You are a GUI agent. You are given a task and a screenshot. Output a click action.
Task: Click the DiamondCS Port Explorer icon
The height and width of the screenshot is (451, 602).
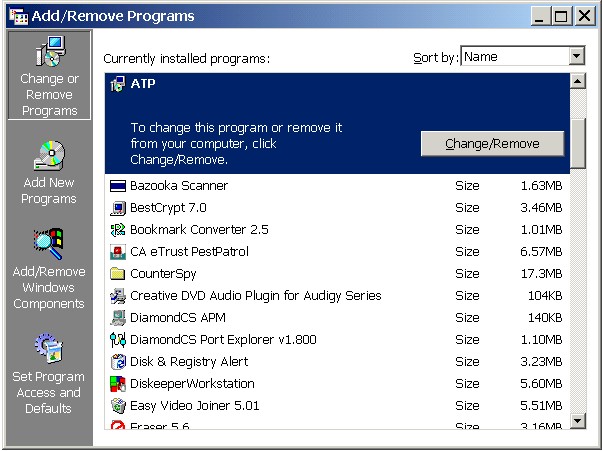pos(117,340)
